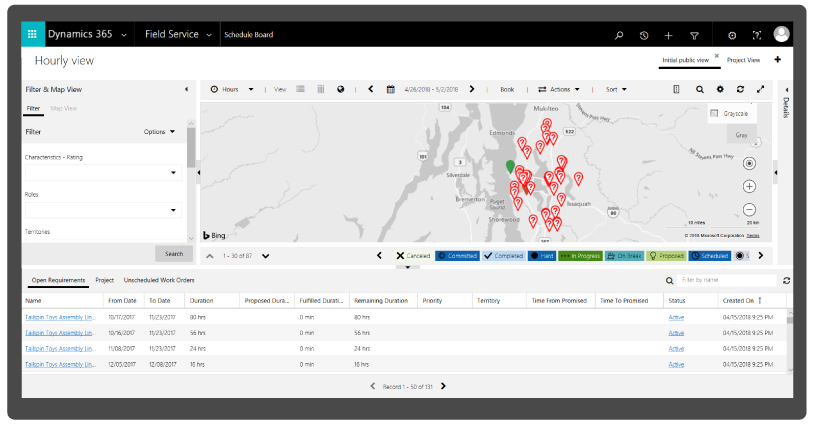Go to previous resource page arrow
Viewport: 814px width, 424px height.
[x=210, y=256]
